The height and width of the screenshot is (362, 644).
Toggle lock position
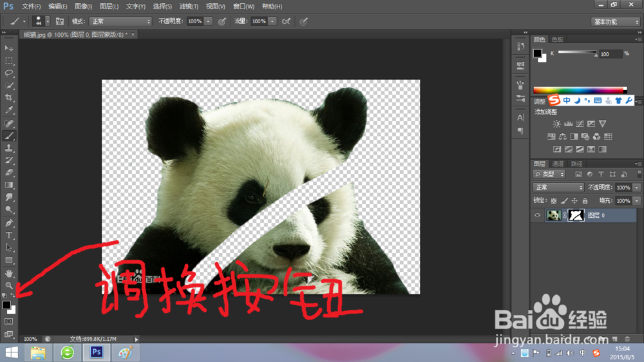(x=574, y=200)
